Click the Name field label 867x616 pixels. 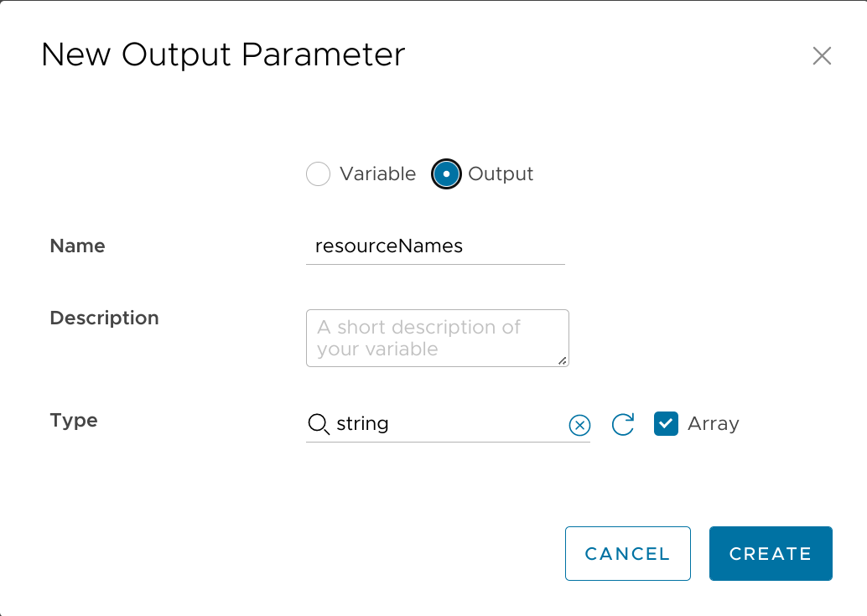click(77, 246)
